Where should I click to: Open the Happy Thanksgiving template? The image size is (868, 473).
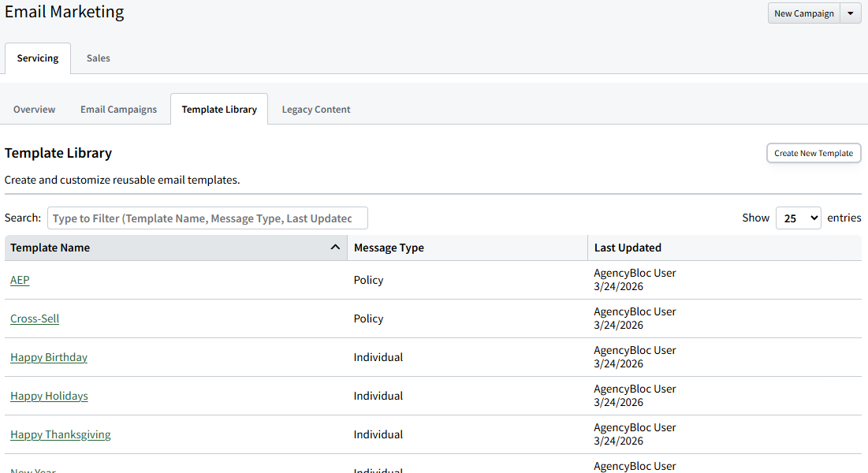(60, 434)
